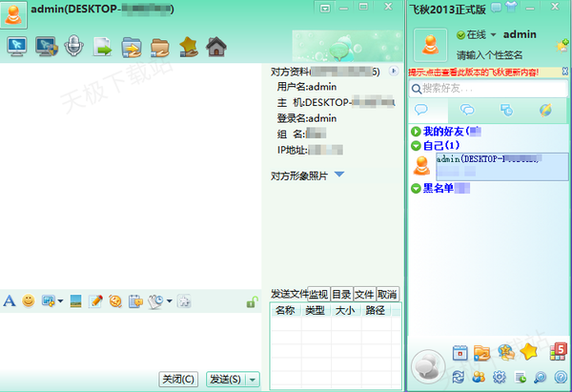Open the brown shared folder icon

(160, 48)
